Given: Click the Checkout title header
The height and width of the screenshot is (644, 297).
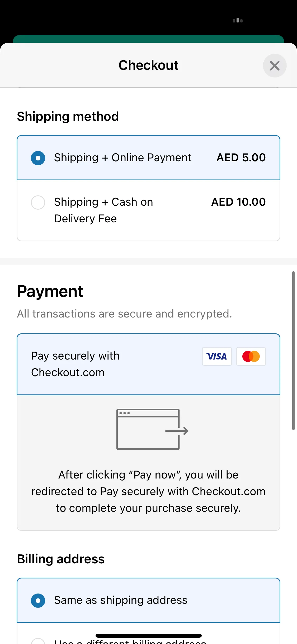Looking at the screenshot, I should click(x=148, y=65).
